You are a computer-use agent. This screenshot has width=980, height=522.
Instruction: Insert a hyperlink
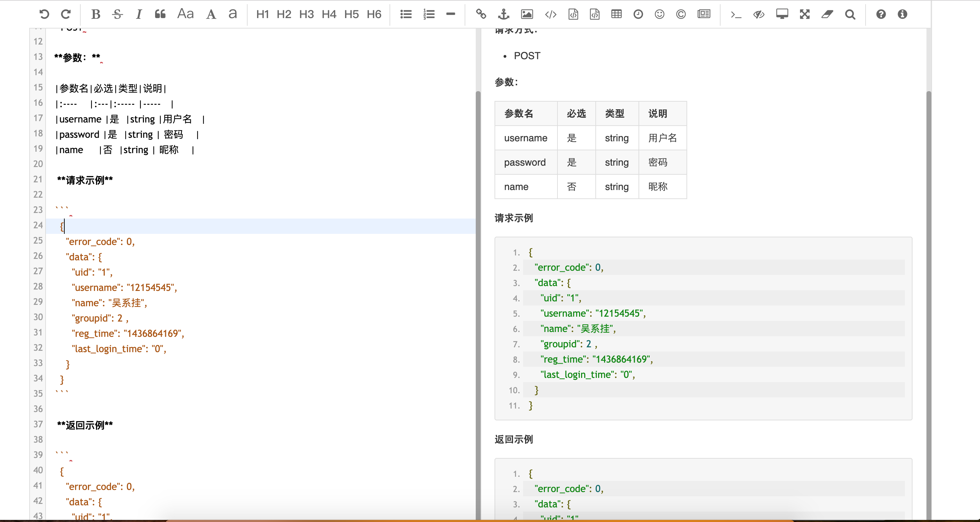pyautogui.click(x=481, y=15)
